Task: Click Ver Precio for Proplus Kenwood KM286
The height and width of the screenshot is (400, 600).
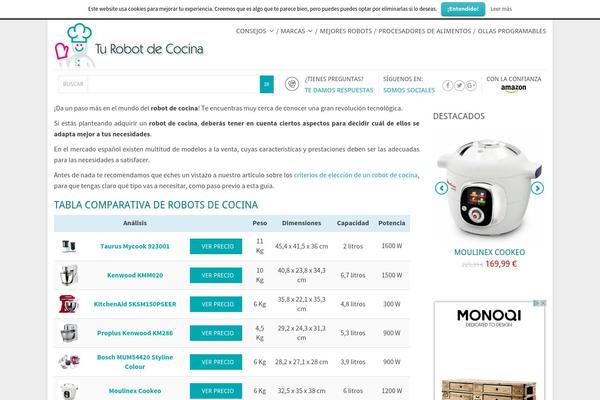Action: pyautogui.click(x=216, y=333)
